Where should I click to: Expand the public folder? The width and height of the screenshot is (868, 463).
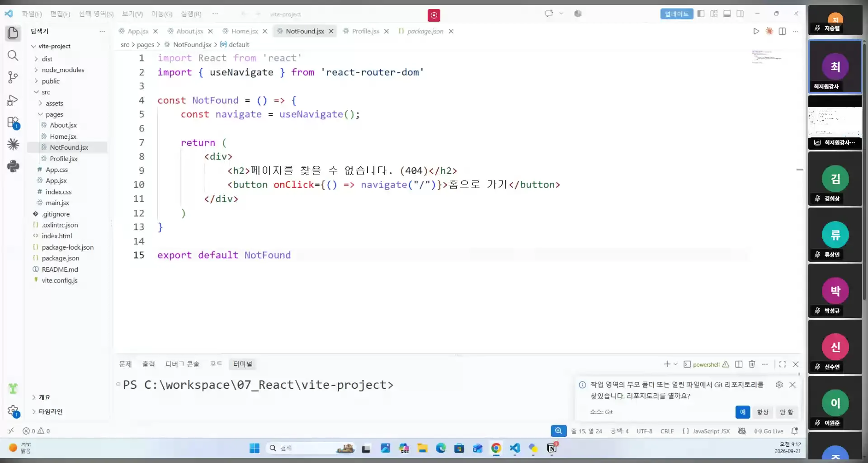[36, 81]
